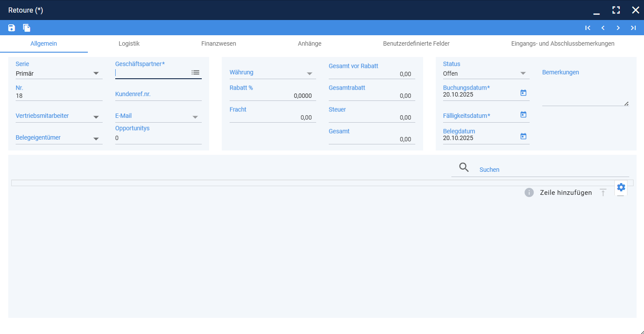Open the Status dropdown
Viewport: 644px width, 334px height.
[x=486, y=73]
